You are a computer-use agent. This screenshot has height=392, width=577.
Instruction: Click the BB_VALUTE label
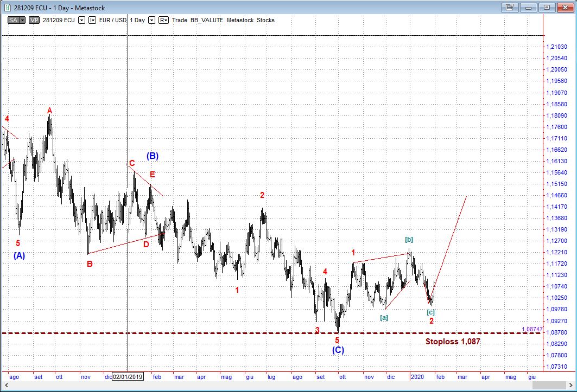207,20
